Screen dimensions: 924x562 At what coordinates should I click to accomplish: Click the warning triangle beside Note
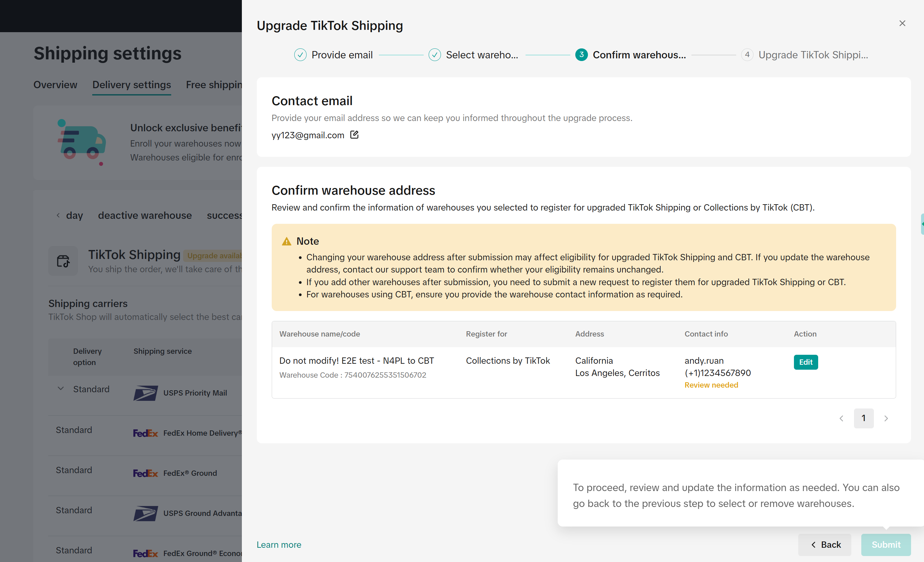point(287,241)
